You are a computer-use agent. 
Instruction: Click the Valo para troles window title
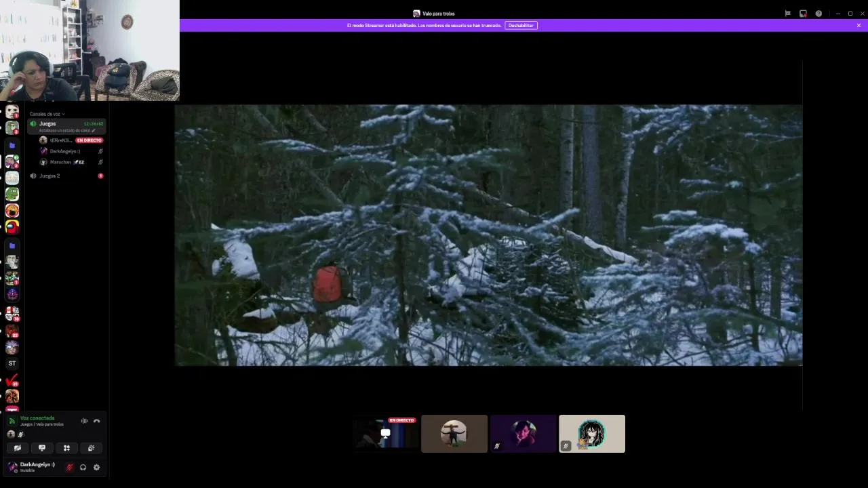coord(438,14)
